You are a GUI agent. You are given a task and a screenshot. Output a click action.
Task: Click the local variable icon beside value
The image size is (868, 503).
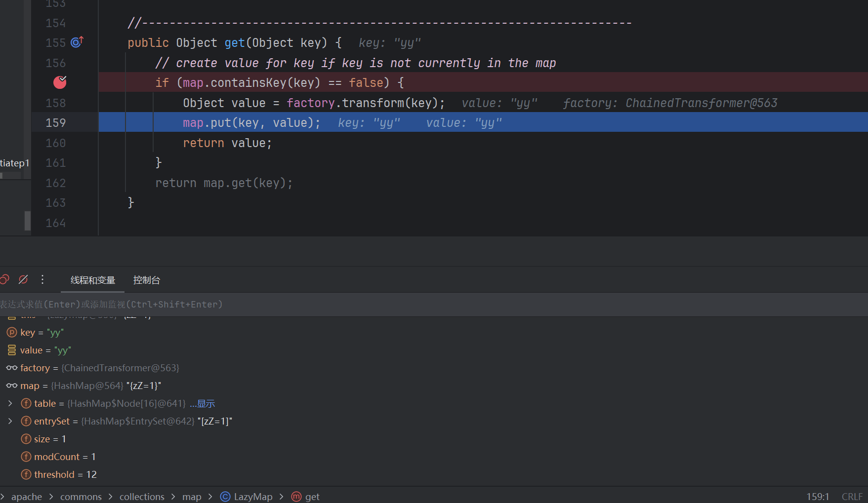12,350
